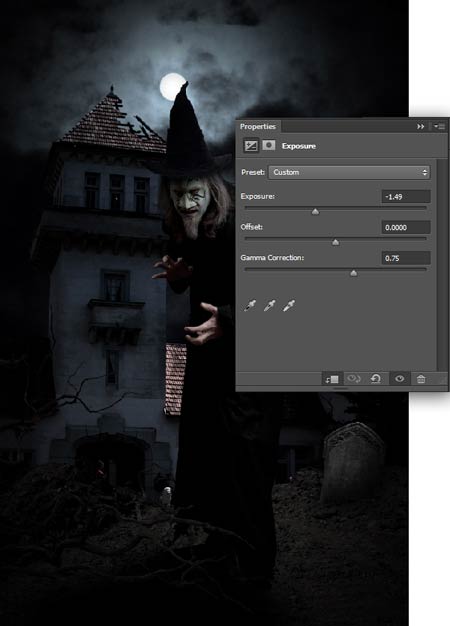The width and height of the screenshot is (450, 626).
Task: Select the Exposure adjustment icon
Action: tap(251, 146)
